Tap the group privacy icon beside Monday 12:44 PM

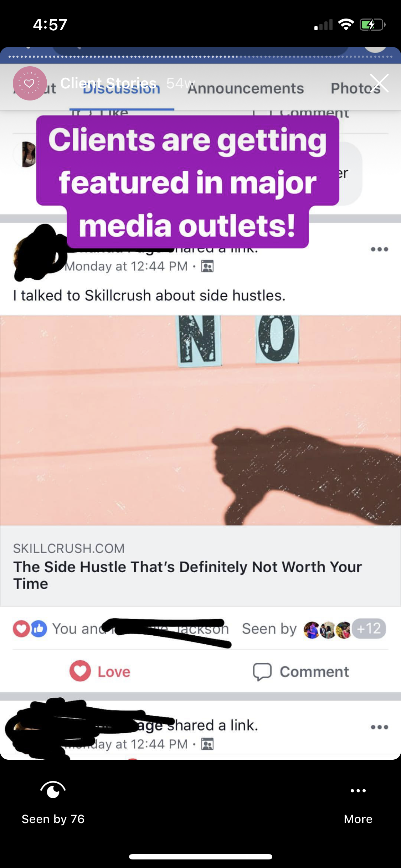(207, 266)
